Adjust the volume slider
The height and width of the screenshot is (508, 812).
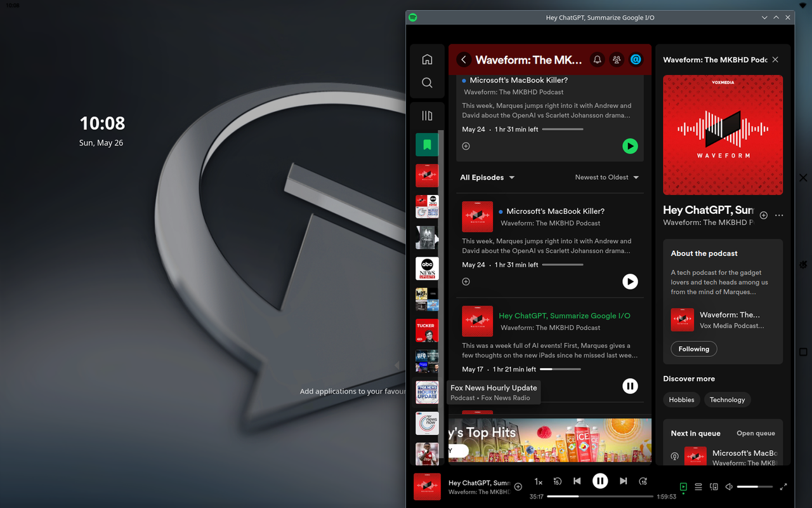755,487
